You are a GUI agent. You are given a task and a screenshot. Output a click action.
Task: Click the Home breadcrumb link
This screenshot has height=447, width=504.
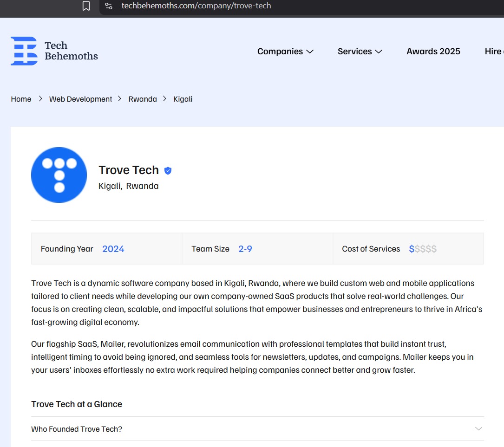click(21, 99)
